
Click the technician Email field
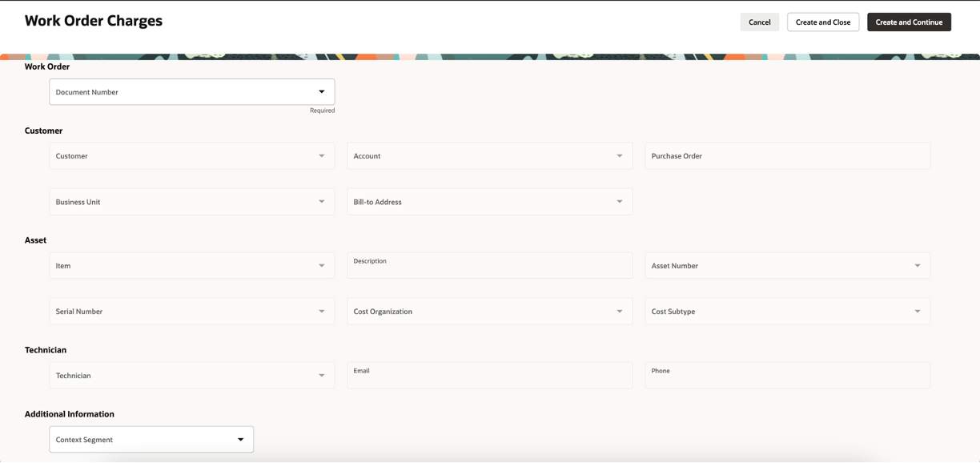[490, 376]
